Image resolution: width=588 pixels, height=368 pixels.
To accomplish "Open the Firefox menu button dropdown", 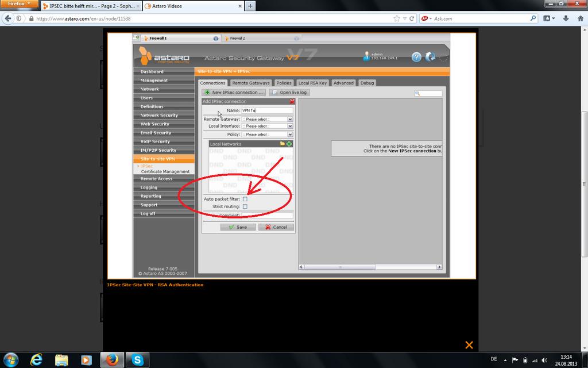I will (19, 4).
